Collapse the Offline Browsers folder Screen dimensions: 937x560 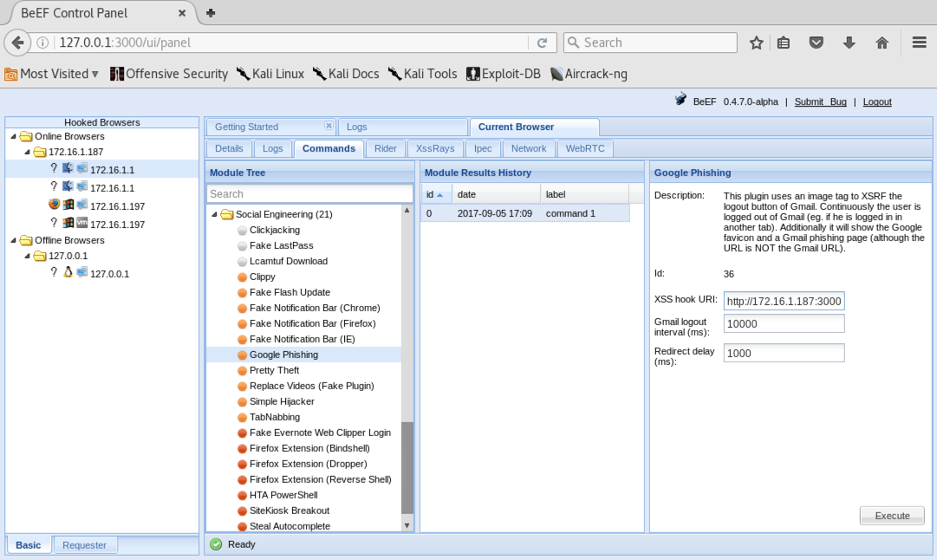point(14,240)
